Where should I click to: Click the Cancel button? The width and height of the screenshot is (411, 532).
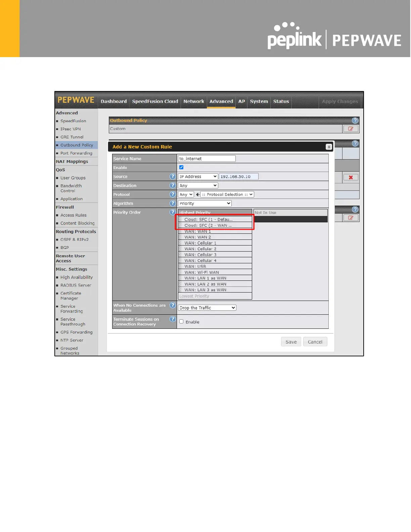click(315, 342)
